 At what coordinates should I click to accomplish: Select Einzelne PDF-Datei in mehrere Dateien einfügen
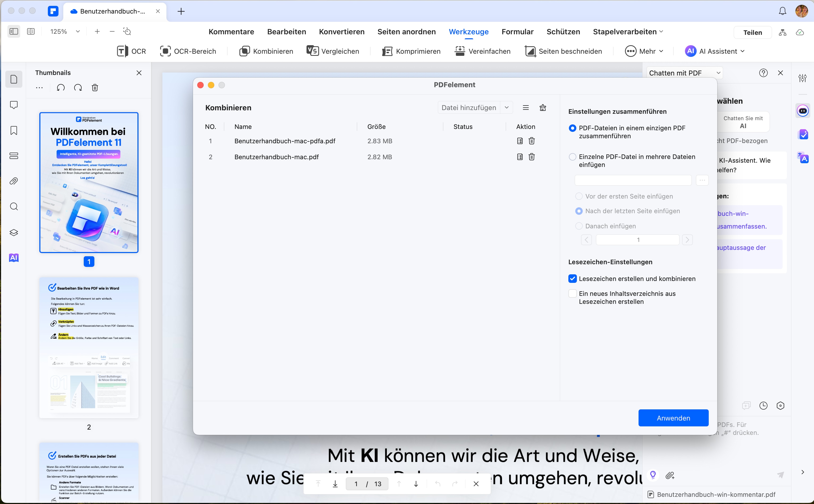(x=572, y=157)
